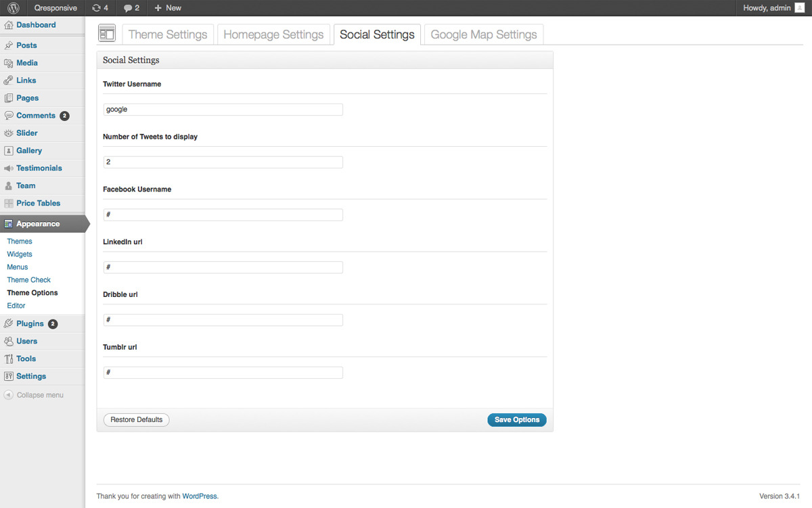Viewport: 812px width, 508px height.
Task: Click the admin avatar next to Howdy
Action: pyautogui.click(x=799, y=8)
